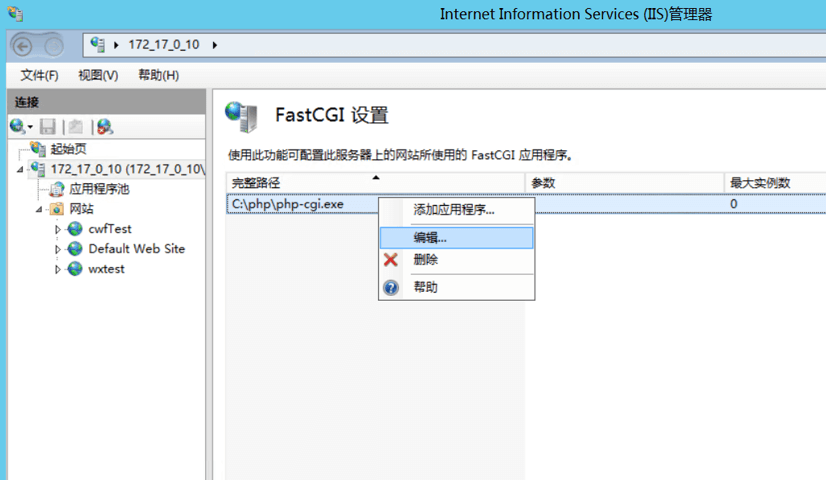Click the server icon in address bar
Viewport: 826px width, 481px height.
pos(97,45)
